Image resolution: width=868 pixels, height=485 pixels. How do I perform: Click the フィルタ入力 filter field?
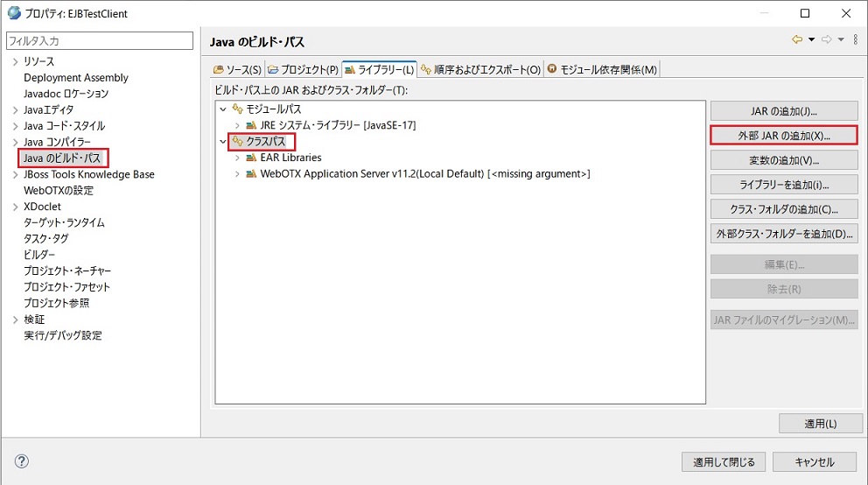click(100, 40)
